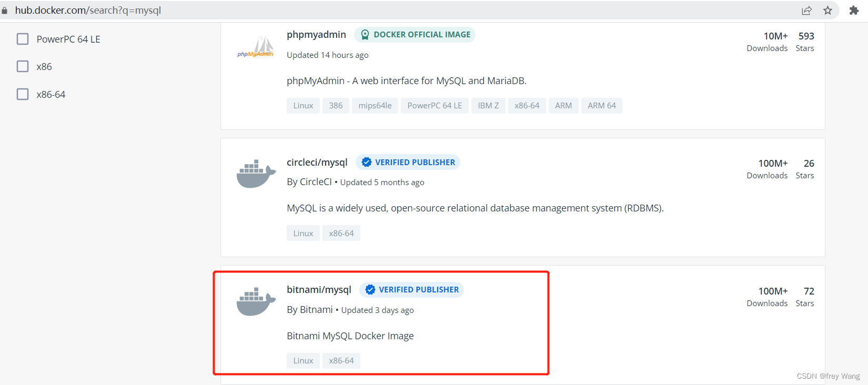Click the x86-64 tag under phpmyadmin
Image resolution: width=868 pixels, height=385 pixels.
(527, 106)
